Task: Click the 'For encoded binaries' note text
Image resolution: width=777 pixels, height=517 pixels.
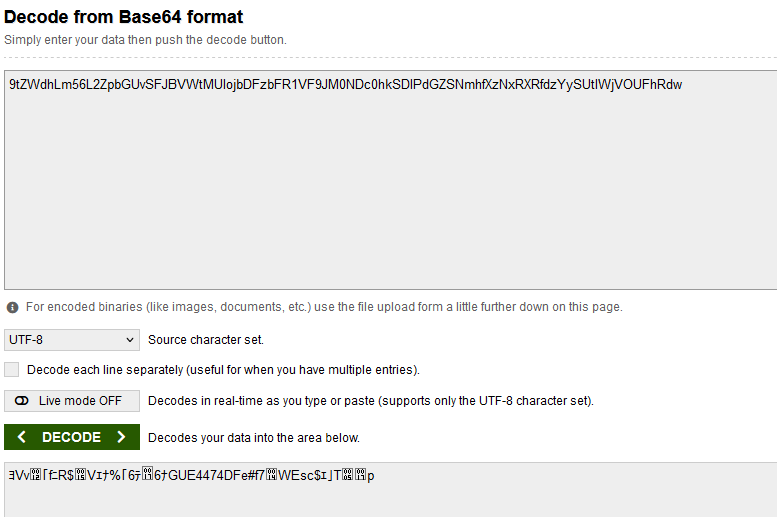Action: pos(324,307)
